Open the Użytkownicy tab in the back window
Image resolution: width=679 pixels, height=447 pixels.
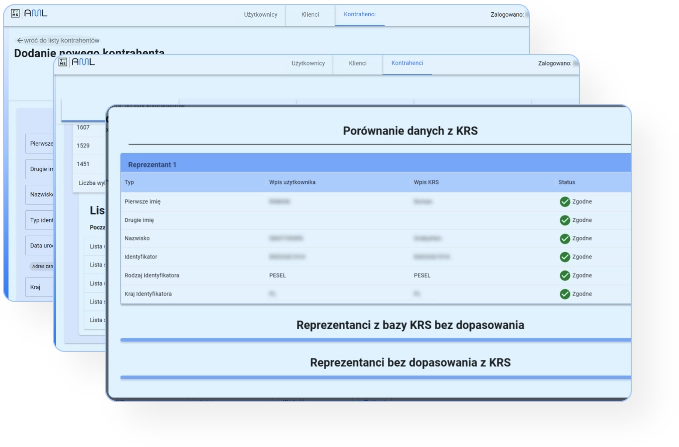tap(260, 15)
